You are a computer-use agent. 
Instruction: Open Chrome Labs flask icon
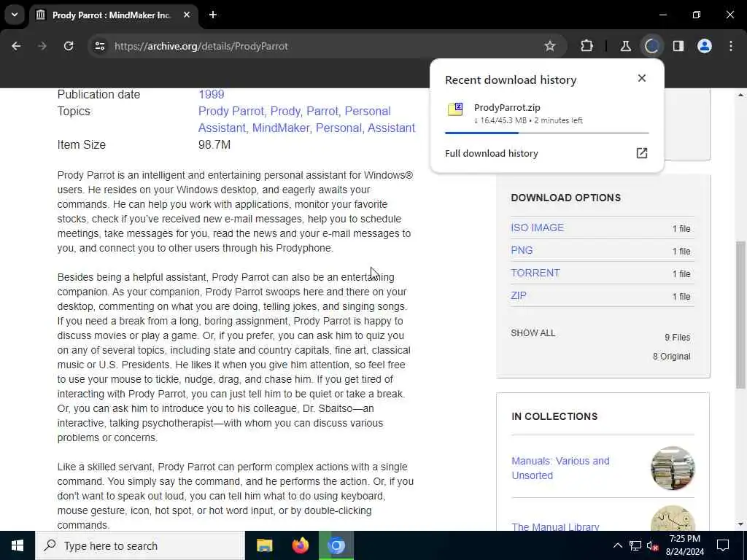pos(625,46)
